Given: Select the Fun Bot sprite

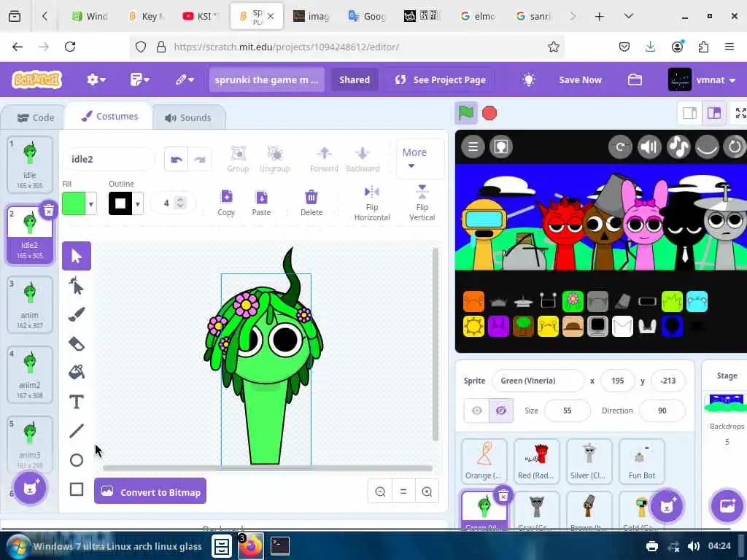Looking at the screenshot, I should click(641, 462).
